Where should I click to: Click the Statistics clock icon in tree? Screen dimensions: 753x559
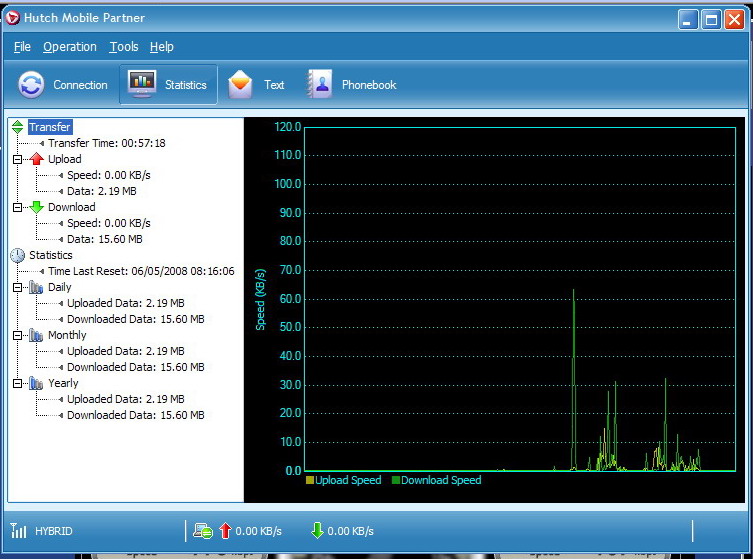point(18,255)
